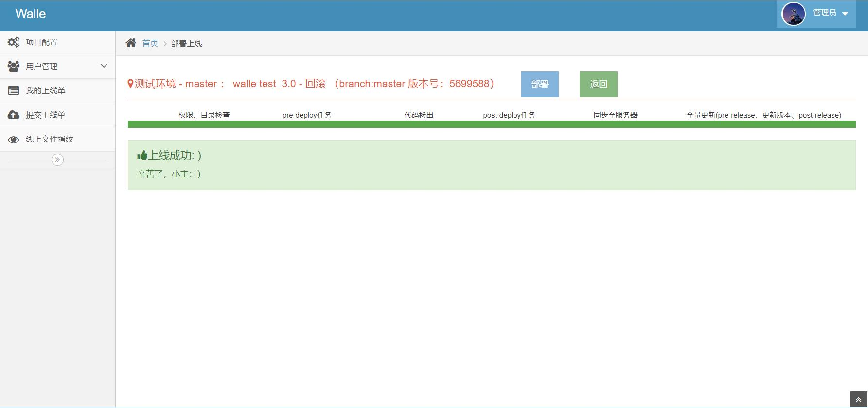Click 部署上线 breadcrumb text
868x408 pixels.
coord(187,43)
